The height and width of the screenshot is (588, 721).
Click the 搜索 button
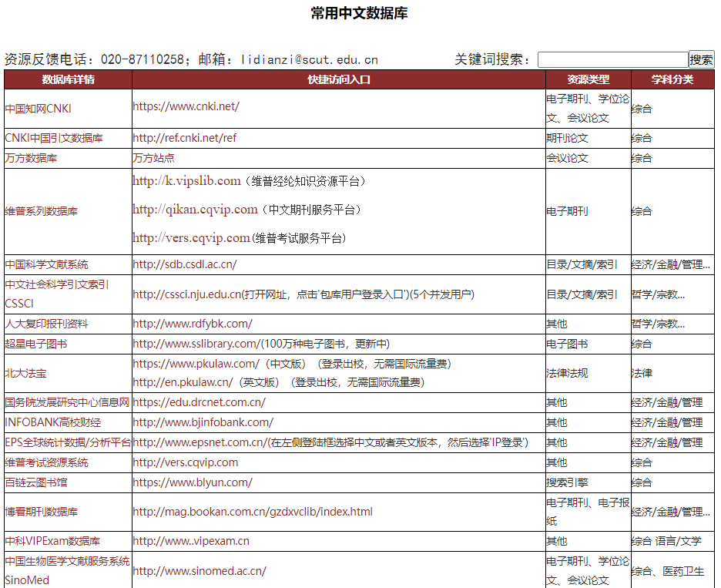[701, 59]
